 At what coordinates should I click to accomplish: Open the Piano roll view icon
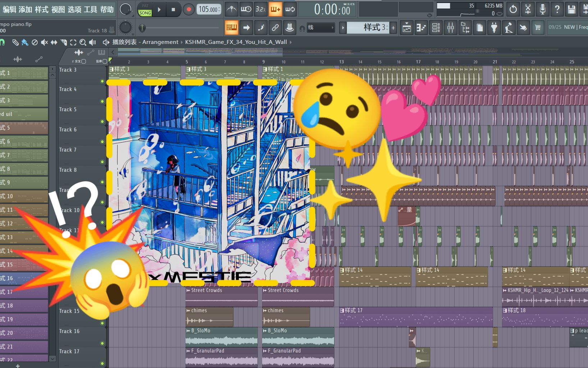421,27
